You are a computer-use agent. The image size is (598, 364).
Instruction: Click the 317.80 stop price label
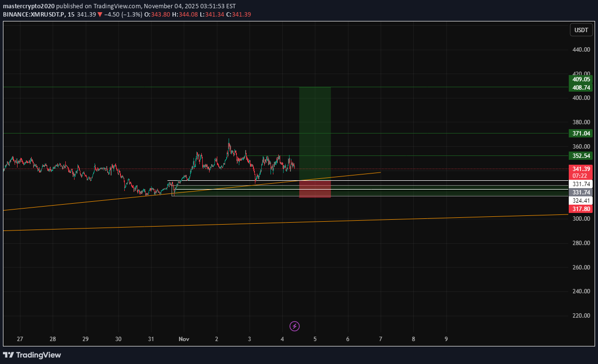pyautogui.click(x=580, y=209)
